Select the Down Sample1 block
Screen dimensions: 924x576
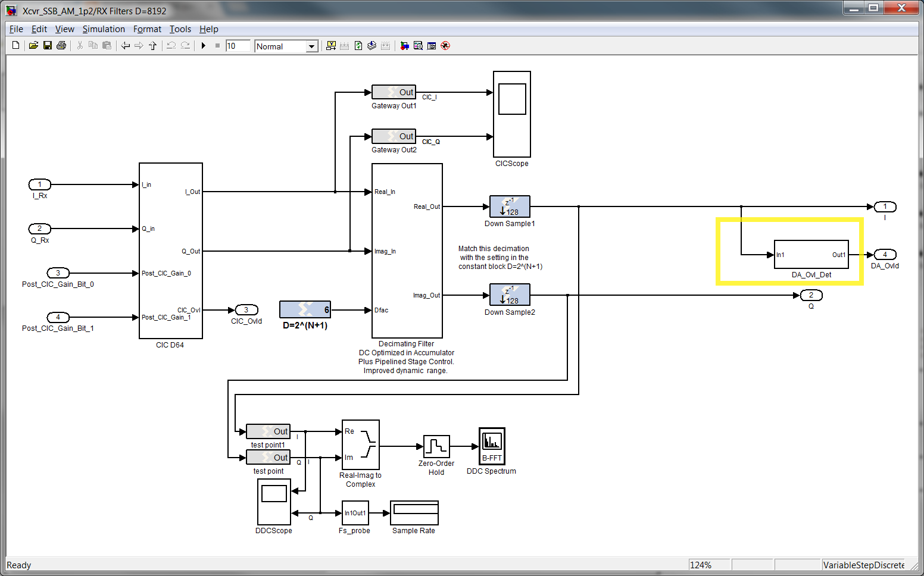click(x=510, y=206)
